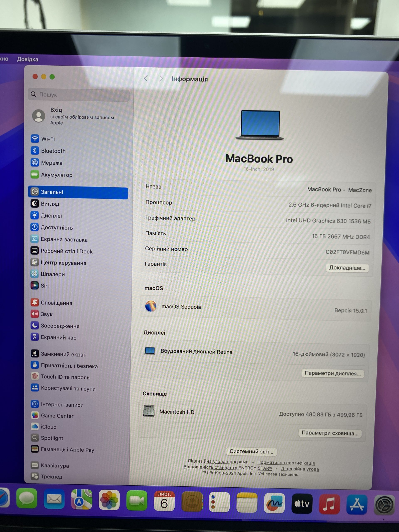Open Apple TV from the Dock
Screen dimensions: 399x532
click(302, 504)
